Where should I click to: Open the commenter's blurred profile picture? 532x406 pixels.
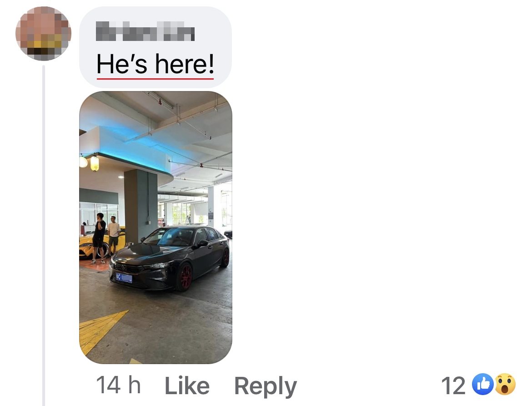(44, 33)
